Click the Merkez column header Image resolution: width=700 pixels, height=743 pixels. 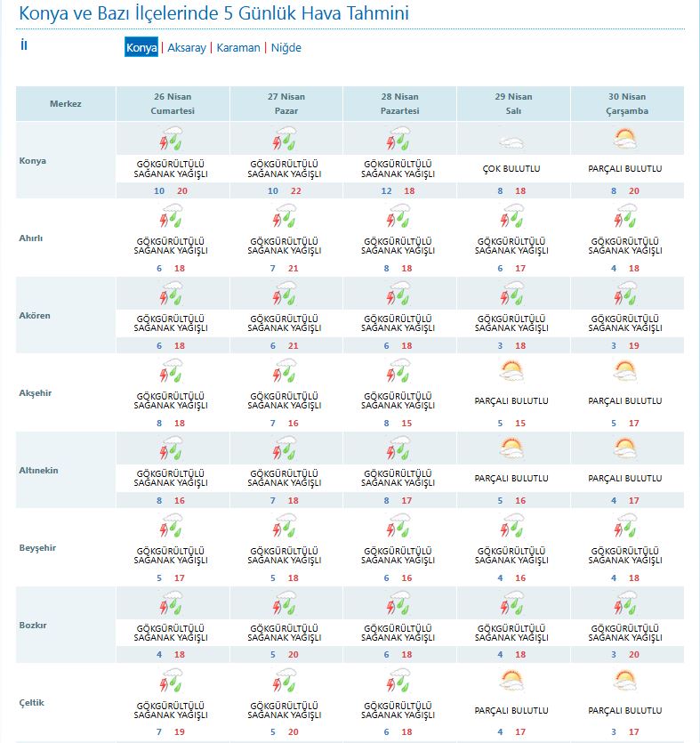(65, 104)
